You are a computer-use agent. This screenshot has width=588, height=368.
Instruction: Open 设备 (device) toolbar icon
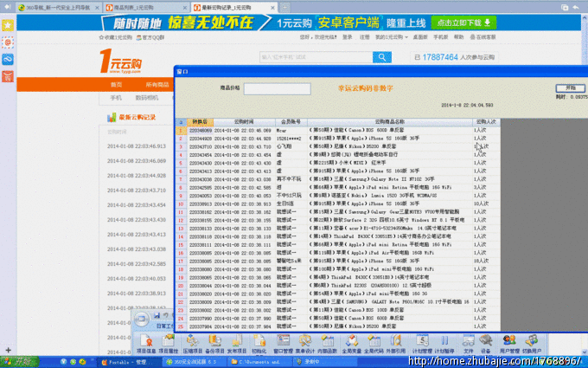[486, 344]
